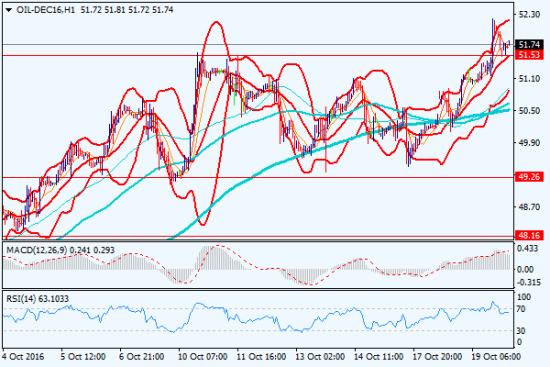The width and height of the screenshot is (550, 367).
Task: Select the OIL-DEC16,H1 symbol title
Action: (46, 10)
